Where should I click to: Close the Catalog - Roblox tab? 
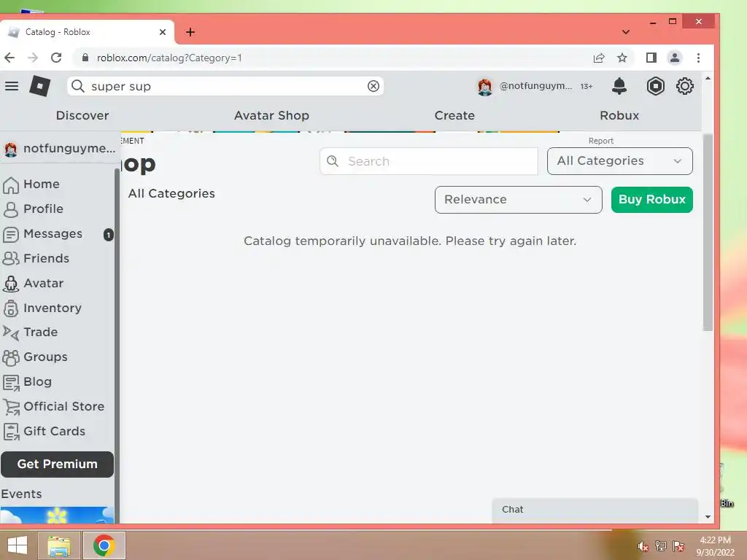tap(163, 32)
